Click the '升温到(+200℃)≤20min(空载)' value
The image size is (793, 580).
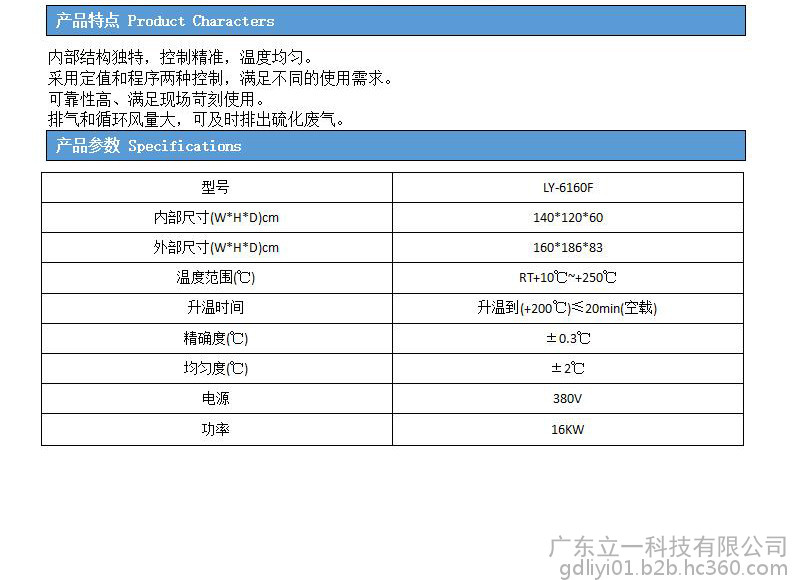point(568,308)
